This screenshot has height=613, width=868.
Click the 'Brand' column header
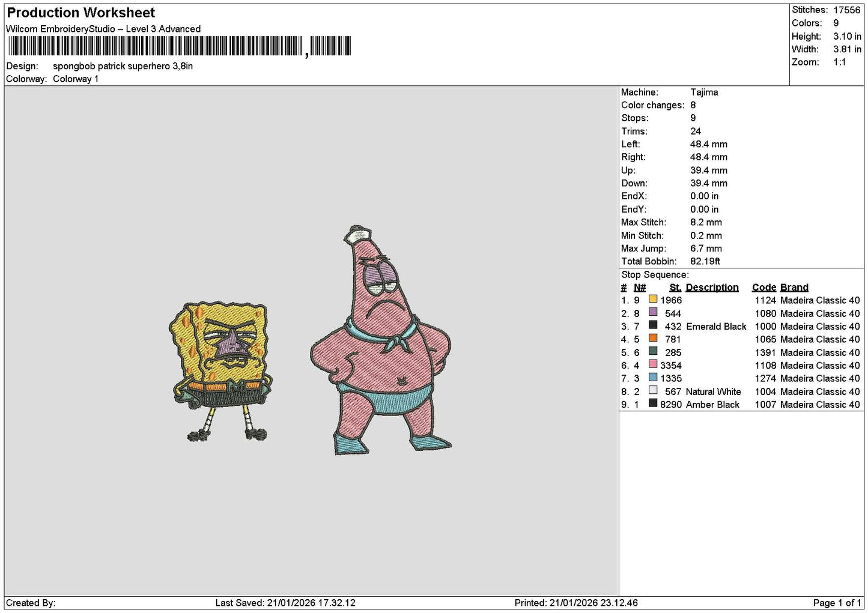(794, 288)
